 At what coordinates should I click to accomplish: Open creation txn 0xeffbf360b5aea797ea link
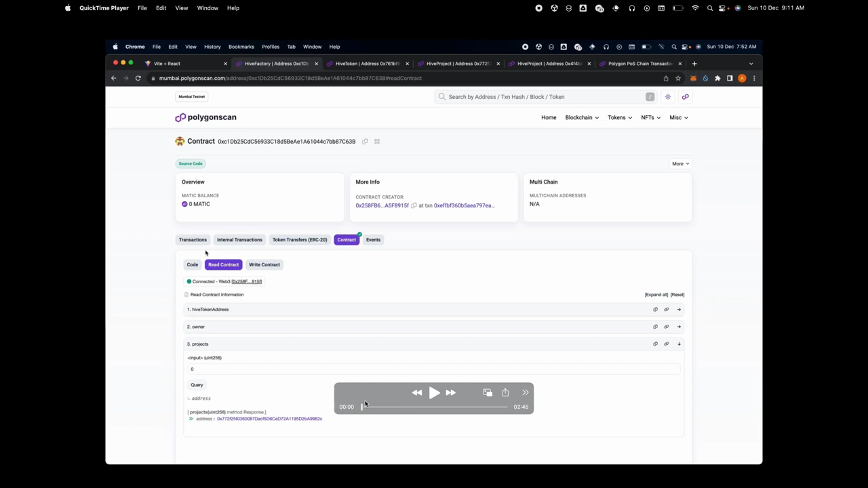(465, 205)
